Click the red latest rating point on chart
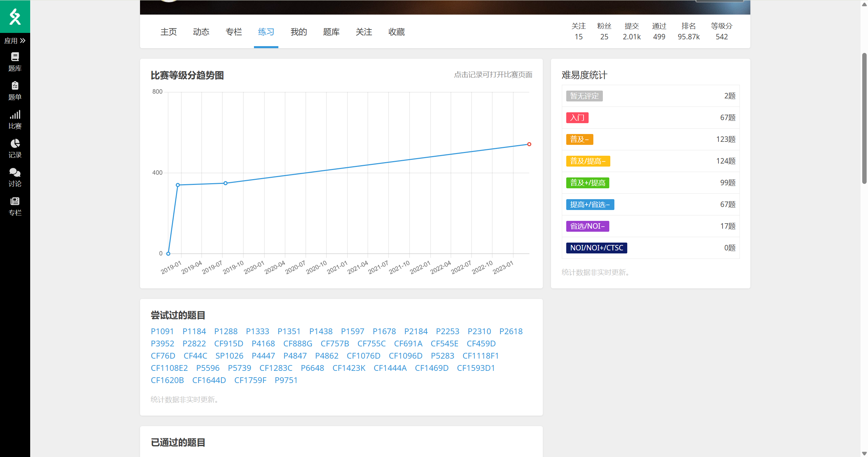The height and width of the screenshot is (457, 868). 529,144
